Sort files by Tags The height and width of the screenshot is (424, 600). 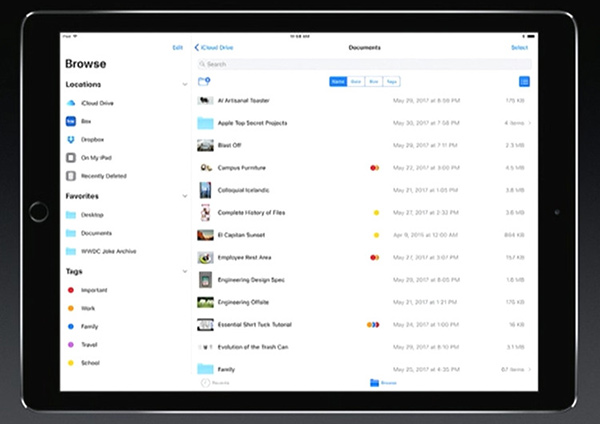(x=391, y=82)
